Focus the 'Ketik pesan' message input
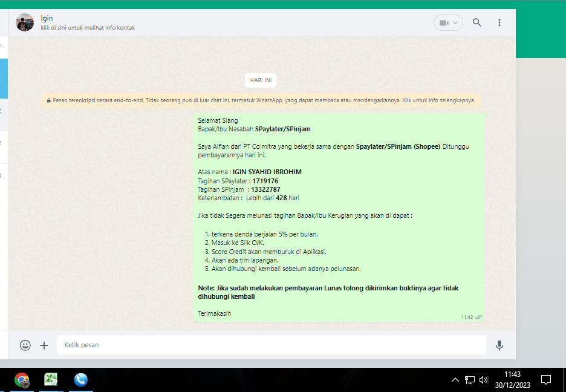The width and height of the screenshot is (566, 392). pyautogui.click(x=272, y=345)
